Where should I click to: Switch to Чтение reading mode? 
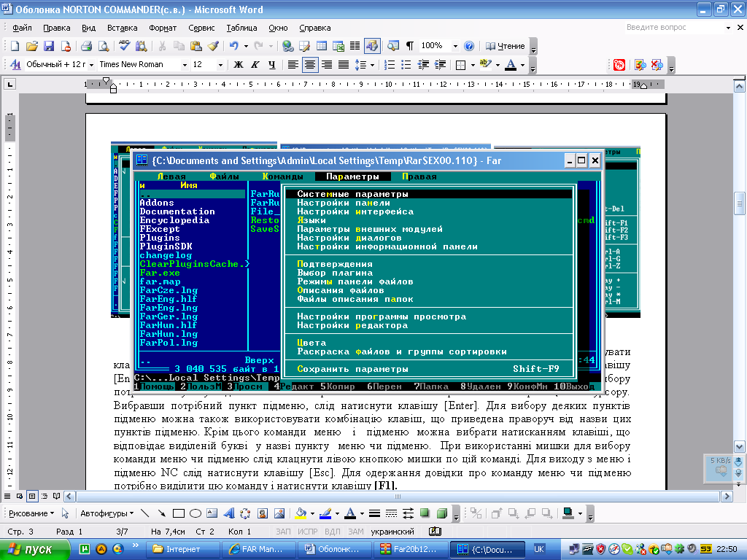tap(505, 46)
